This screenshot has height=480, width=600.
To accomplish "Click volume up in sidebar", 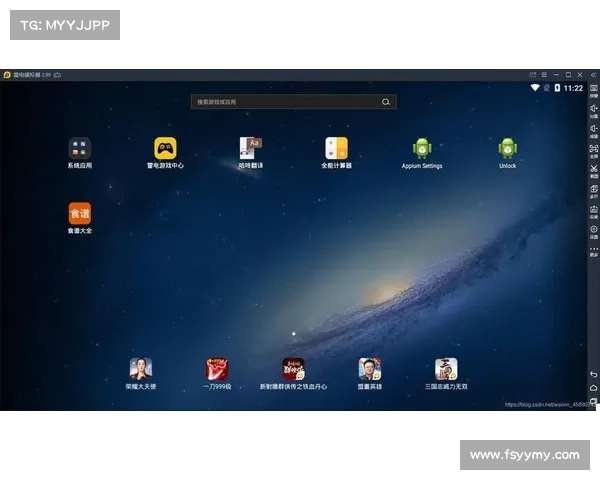I will point(593,110).
